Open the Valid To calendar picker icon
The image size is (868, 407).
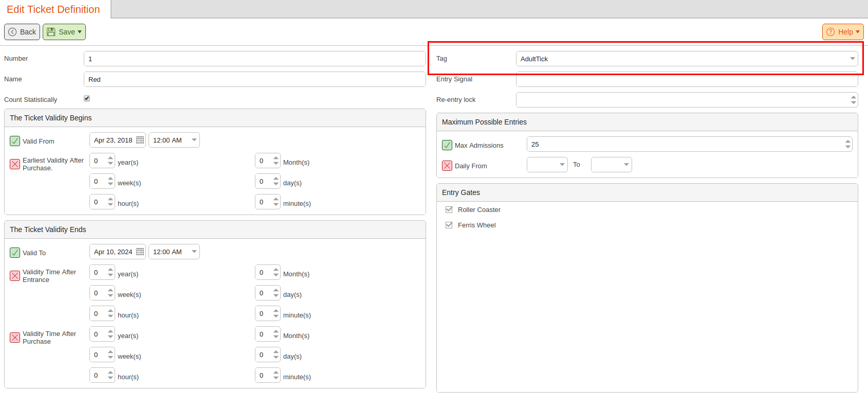point(140,252)
